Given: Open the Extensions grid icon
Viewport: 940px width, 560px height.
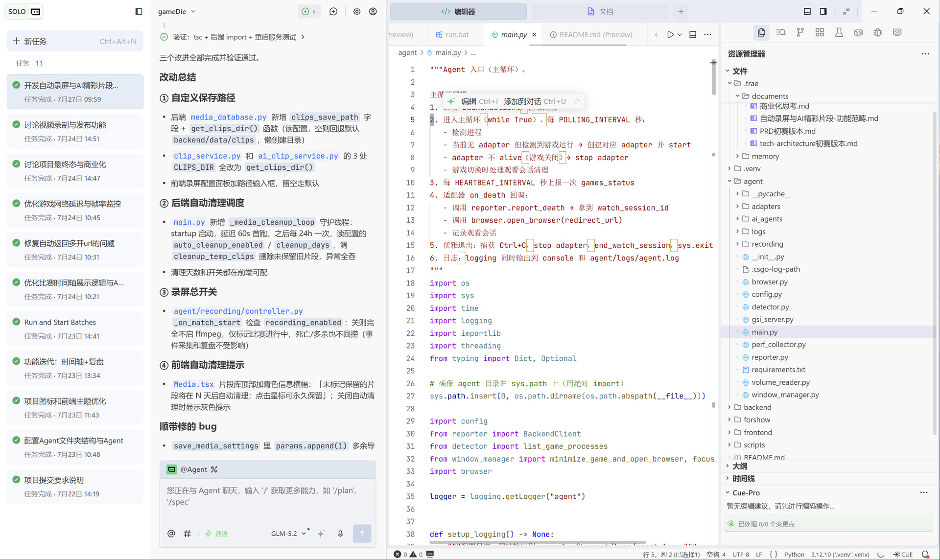Looking at the screenshot, I should coord(820,32).
